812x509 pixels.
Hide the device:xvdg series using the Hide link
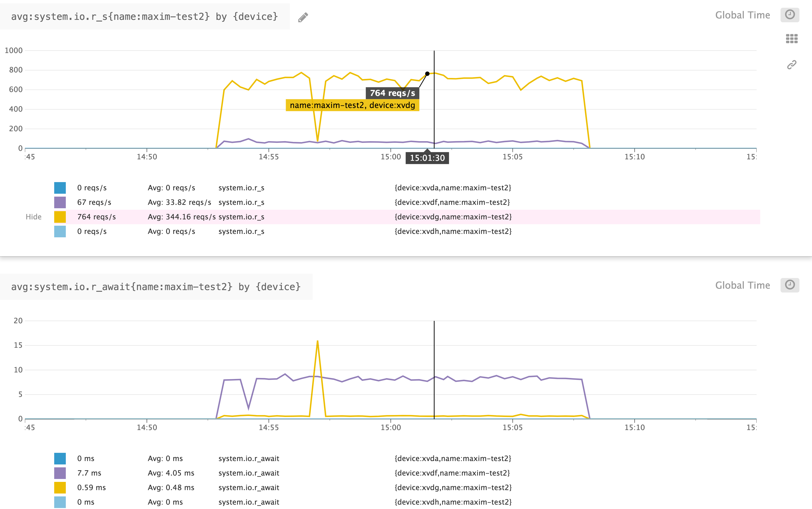[33, 217]
